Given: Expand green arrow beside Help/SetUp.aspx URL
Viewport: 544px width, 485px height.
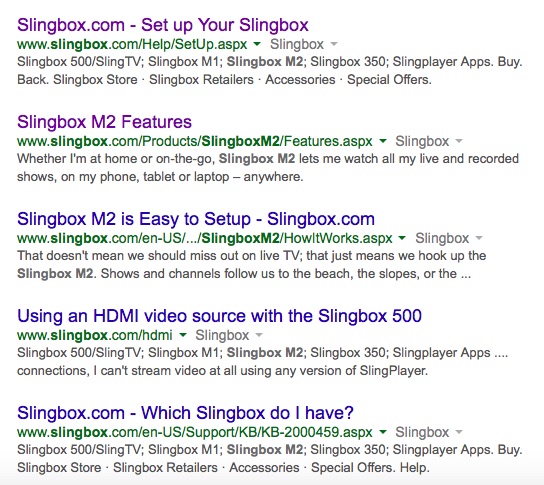Looking at the screenshot, I should 257,44.
